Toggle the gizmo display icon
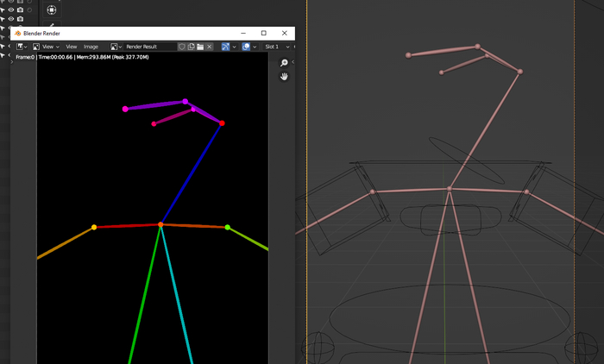 [x=226, y=47]
